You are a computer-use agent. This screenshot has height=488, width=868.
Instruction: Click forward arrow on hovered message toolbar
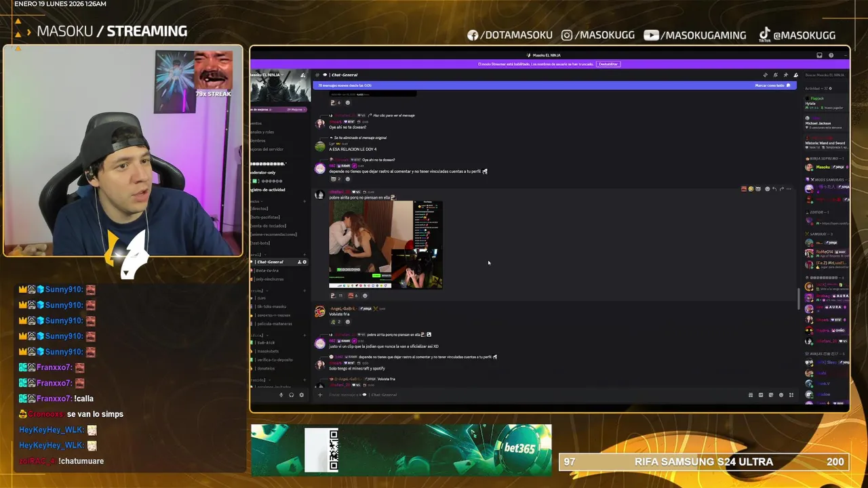pos(782,189)
